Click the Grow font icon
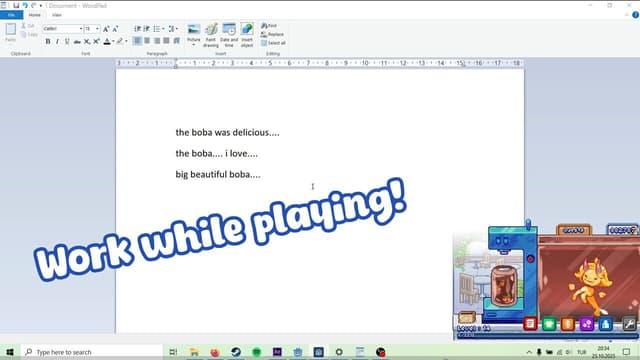Screen dimensions: 640x360 106,29
